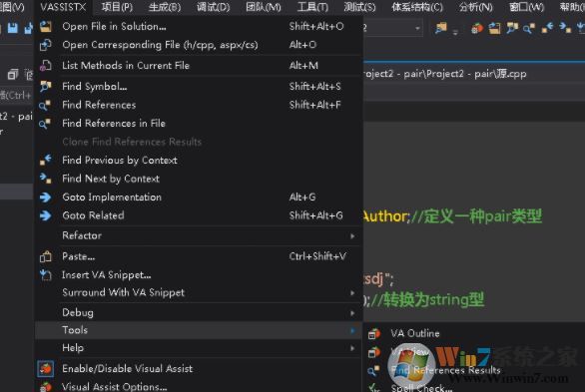Open the toolbar combo box dropdown arrow
The width and height of the screenshot is (585, 392).
[417, 28]
